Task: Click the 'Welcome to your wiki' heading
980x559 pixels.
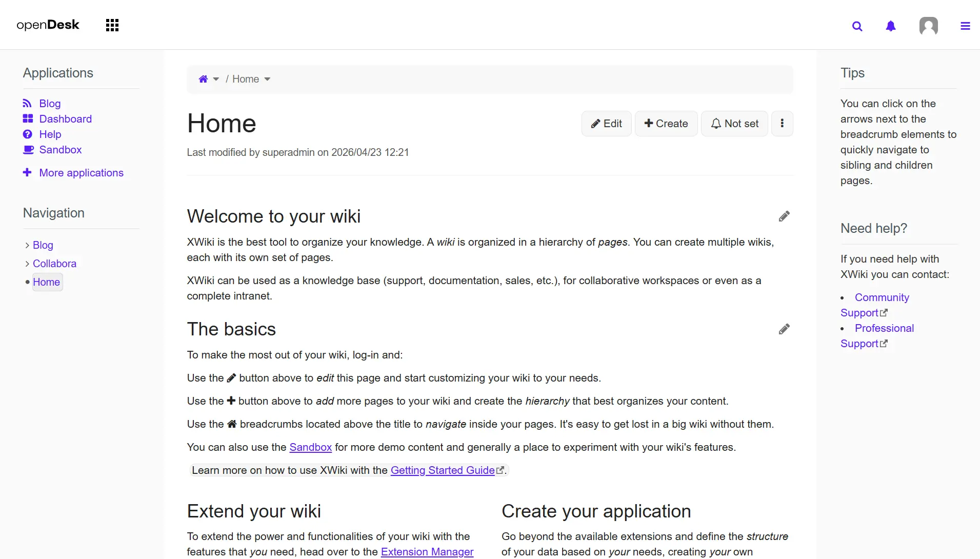Action: tap(274, 216)
